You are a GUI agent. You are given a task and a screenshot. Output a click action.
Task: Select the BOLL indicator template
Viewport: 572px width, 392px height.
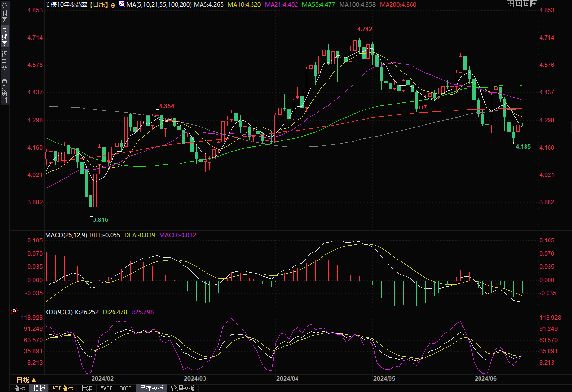click(x=126, y=388)
